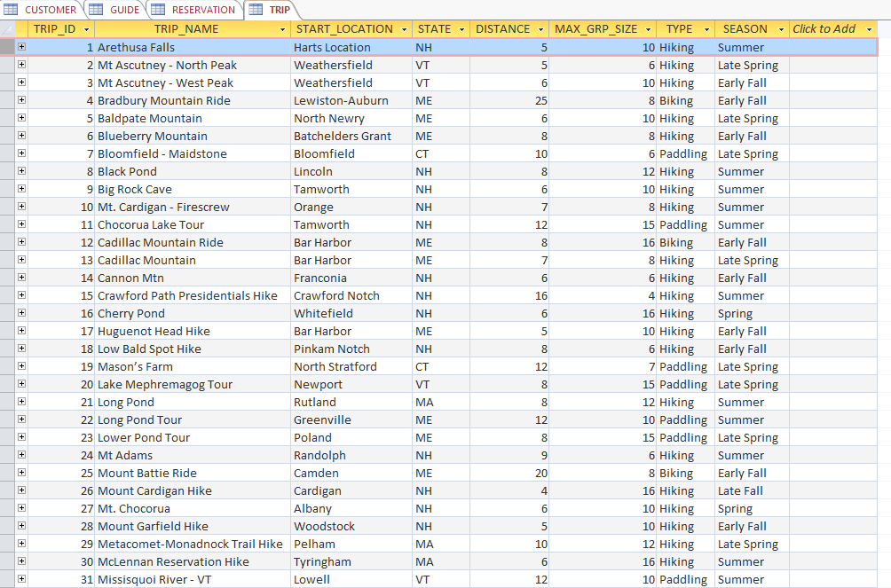Open the DISTANCE filter dropdown
Viewport: 891px width, 588px height.
[539, 29]
